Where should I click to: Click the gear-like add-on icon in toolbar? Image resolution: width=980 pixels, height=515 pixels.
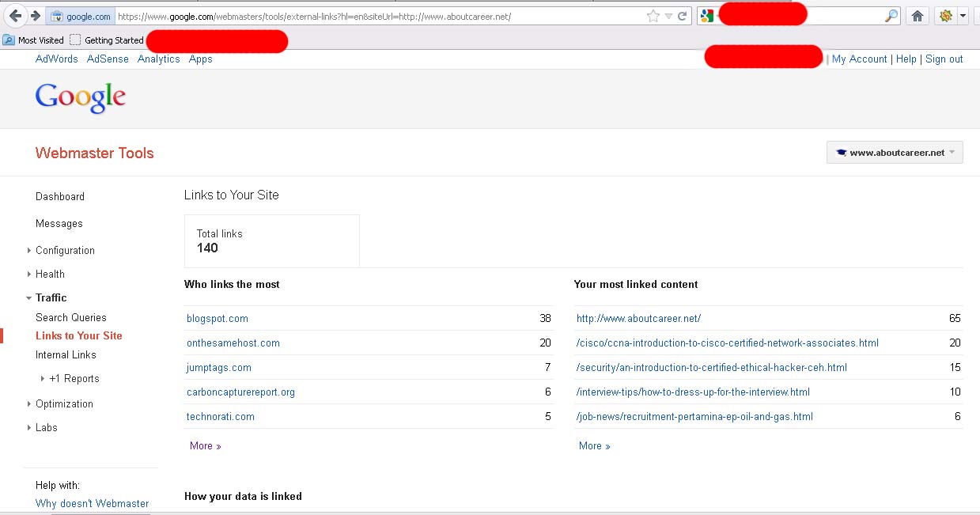(x=944, y=16)
